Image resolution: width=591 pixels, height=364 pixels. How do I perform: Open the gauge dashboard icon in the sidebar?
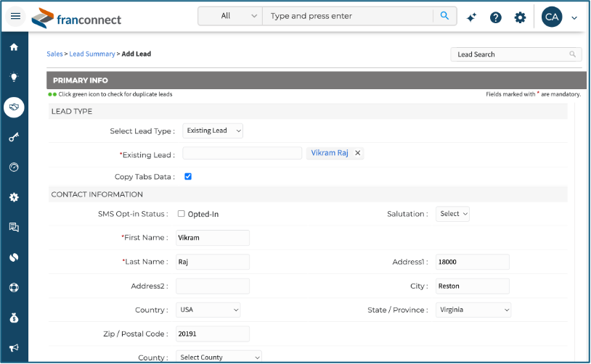[14, 167]
